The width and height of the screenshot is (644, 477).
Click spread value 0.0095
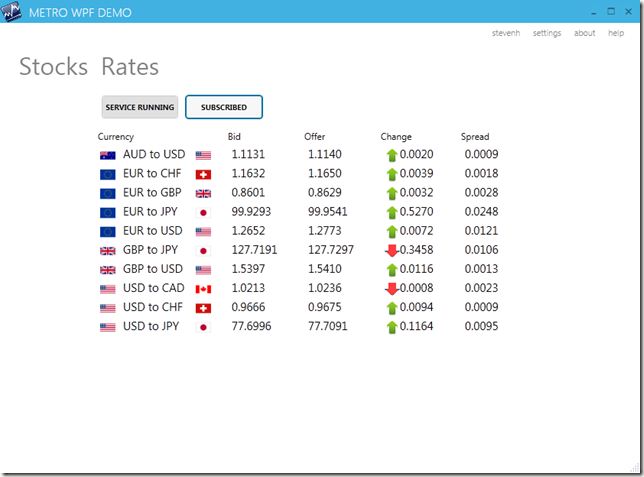pos(481,326)
